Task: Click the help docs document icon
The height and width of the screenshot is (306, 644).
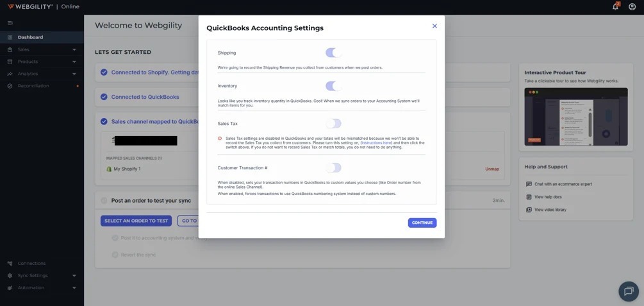Action: click(529, 197)
